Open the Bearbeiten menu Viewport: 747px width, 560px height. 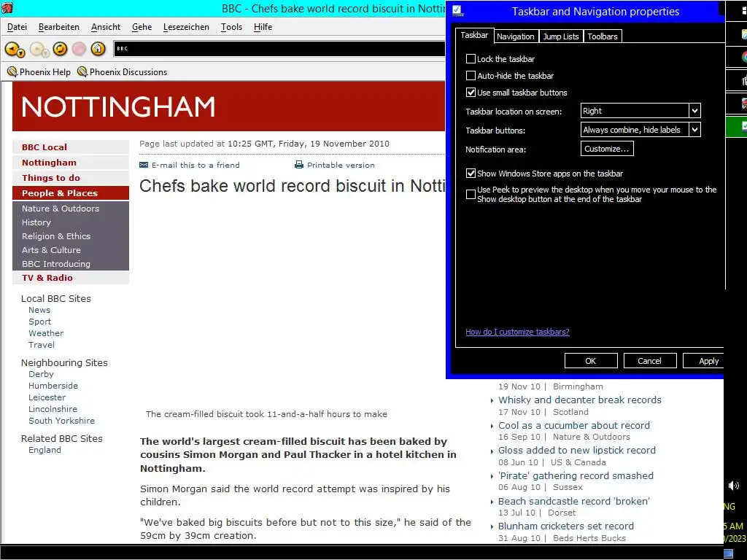59,27
